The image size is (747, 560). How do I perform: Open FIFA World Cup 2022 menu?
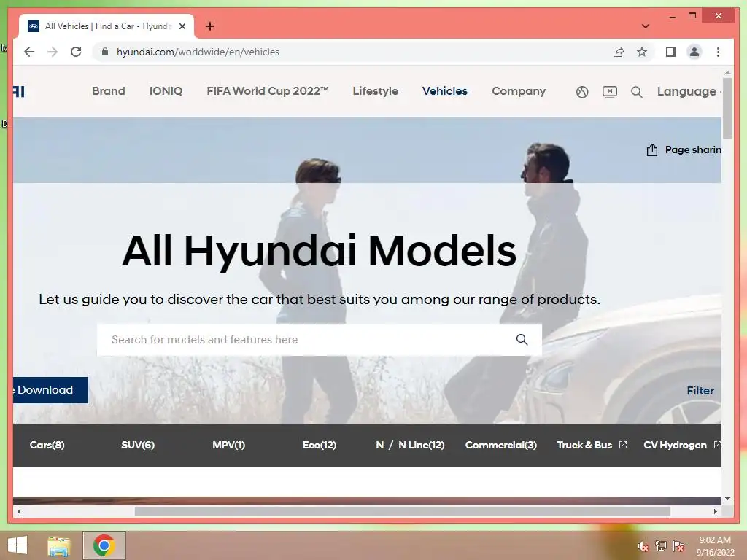(x=268, y=91)
